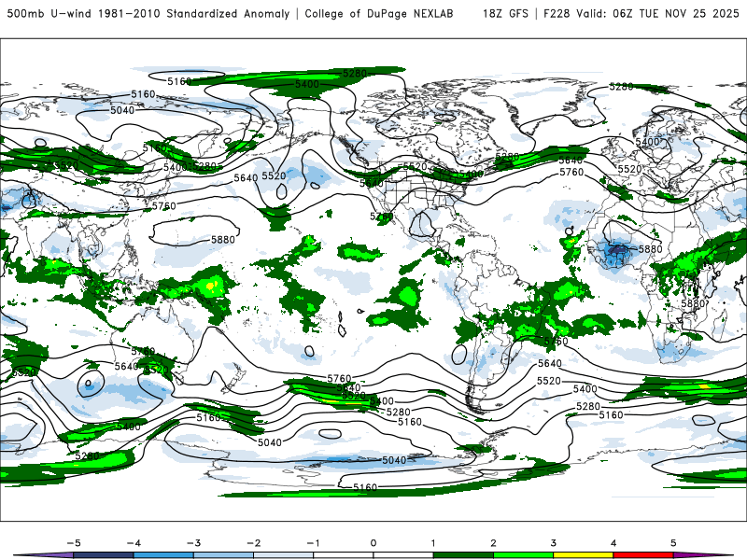Click the positive colorbar label "4"
The width and height of the screenshot is (747, 560).
tap(613, 543)
